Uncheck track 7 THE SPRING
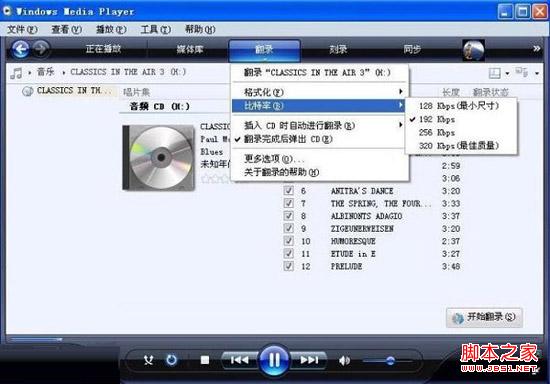 [288, 203]
